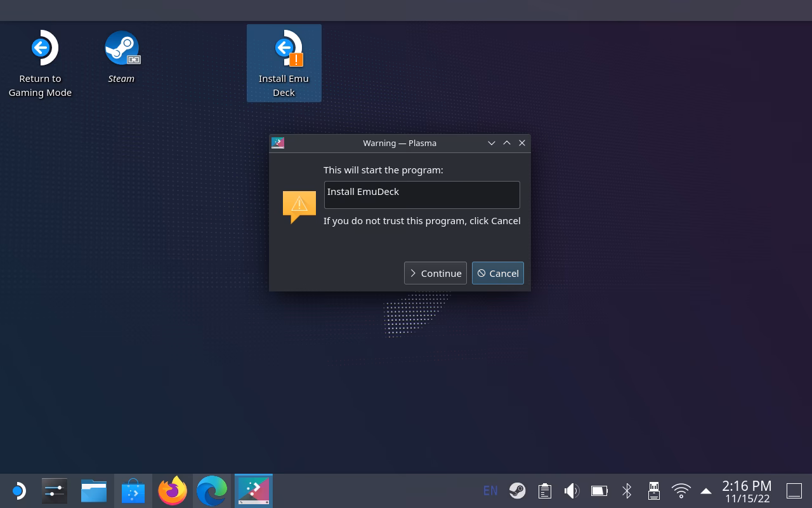The height and width of the screenshot is (508, 812).
Task: Open the Return to Gaming Mode desktop icon
Action: [x=41, y=63]
